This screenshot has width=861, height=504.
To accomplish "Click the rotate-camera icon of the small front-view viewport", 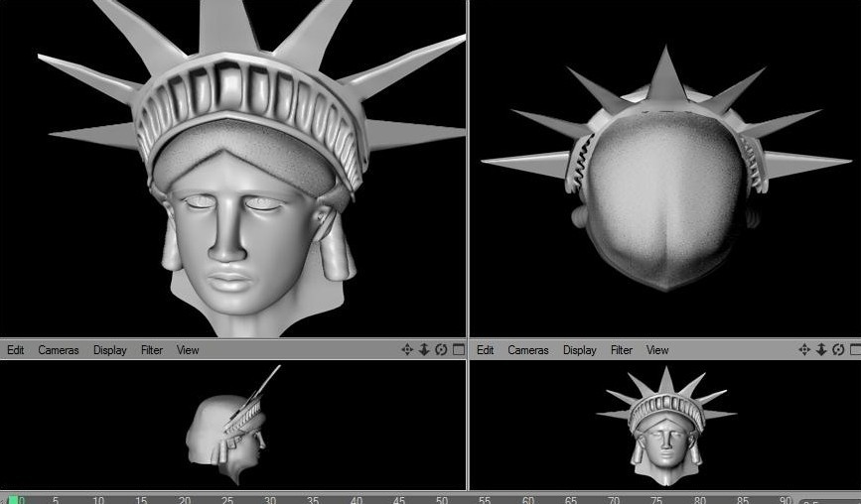I will 838,349.
